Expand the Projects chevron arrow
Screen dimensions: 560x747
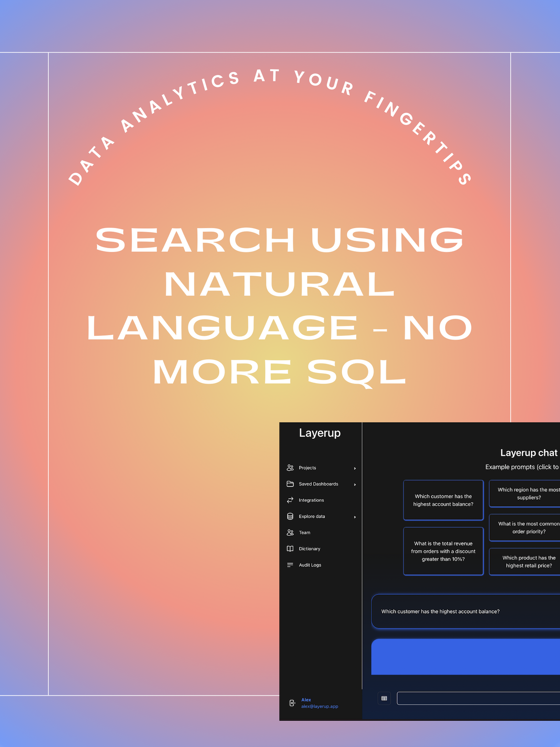click(x=355, y=468)
